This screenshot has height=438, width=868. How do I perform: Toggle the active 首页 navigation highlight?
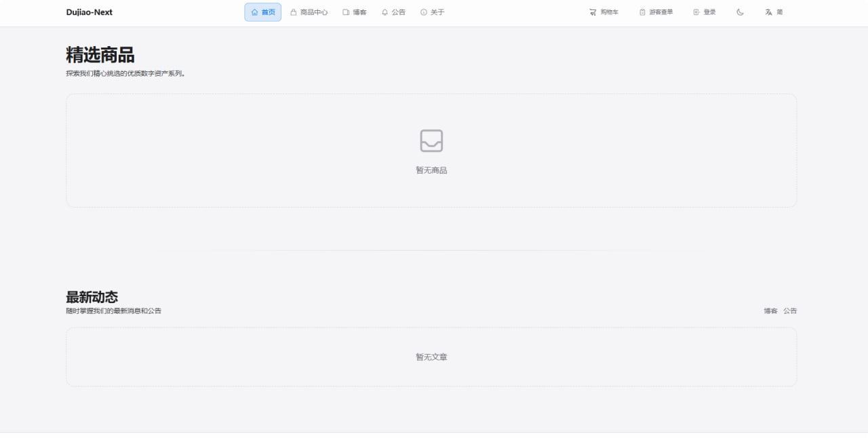[262, 12]
